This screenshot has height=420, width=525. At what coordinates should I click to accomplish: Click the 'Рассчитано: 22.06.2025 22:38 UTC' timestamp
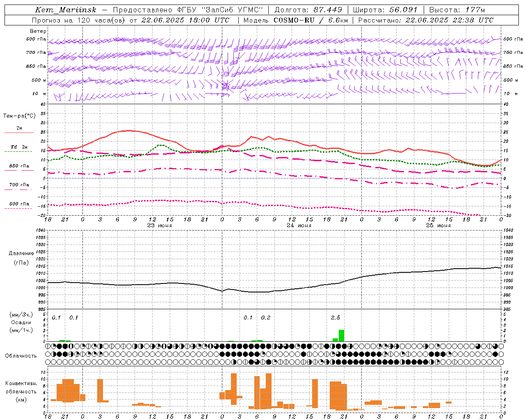(x=426, y=20)
